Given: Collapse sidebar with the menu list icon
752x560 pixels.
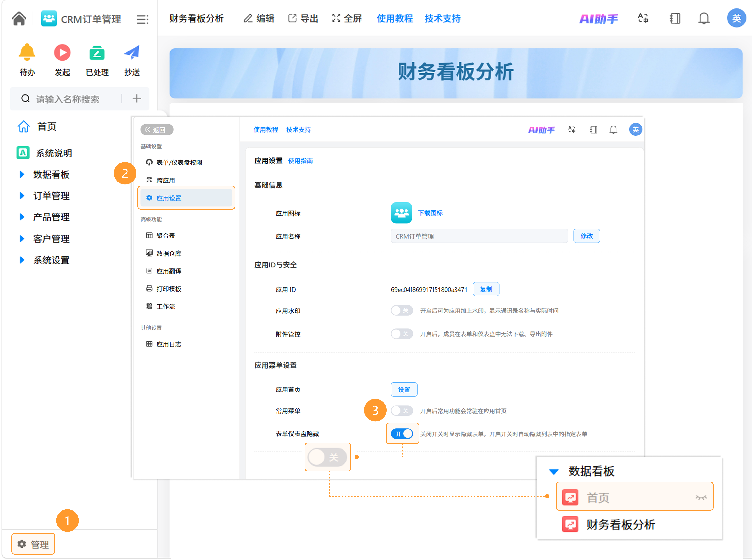Looking at the screenshot, I should [x=142, y=19].
